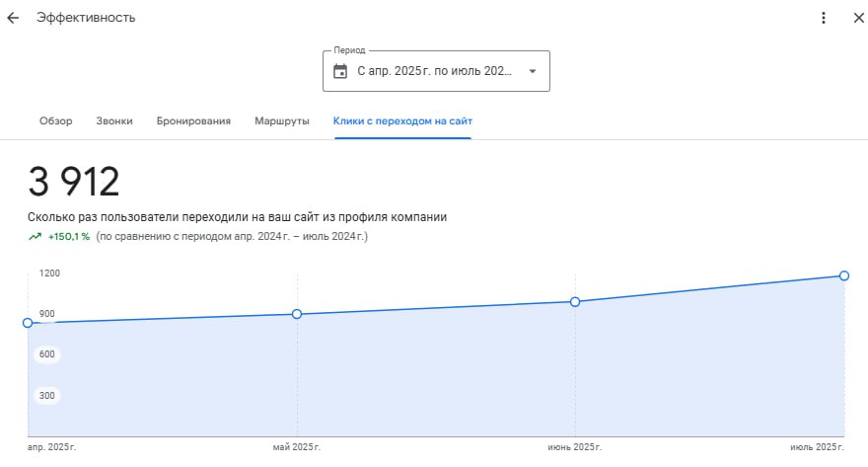Go to the Маршруты tab
This screenshot has width=868, height=467.
[282, 121]
